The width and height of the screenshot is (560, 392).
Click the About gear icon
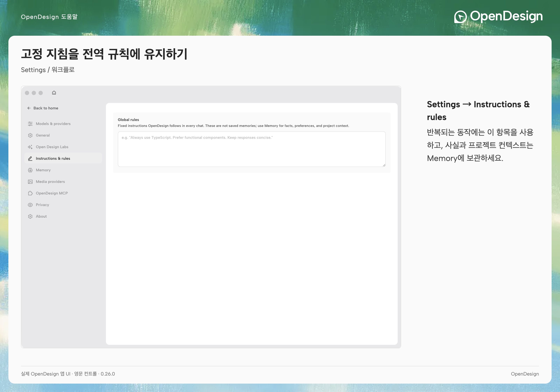[30, 216]
